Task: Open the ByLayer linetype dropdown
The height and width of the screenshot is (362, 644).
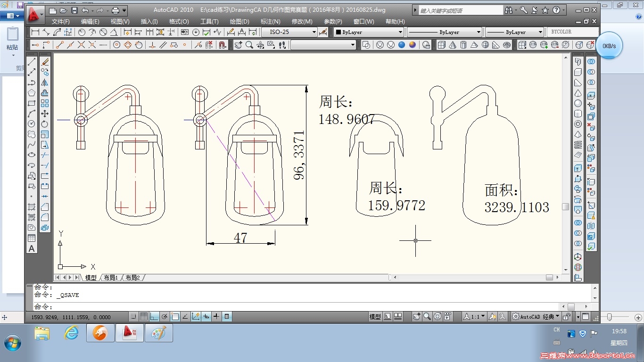Action: pyautogui.click(x=444, y=32)
